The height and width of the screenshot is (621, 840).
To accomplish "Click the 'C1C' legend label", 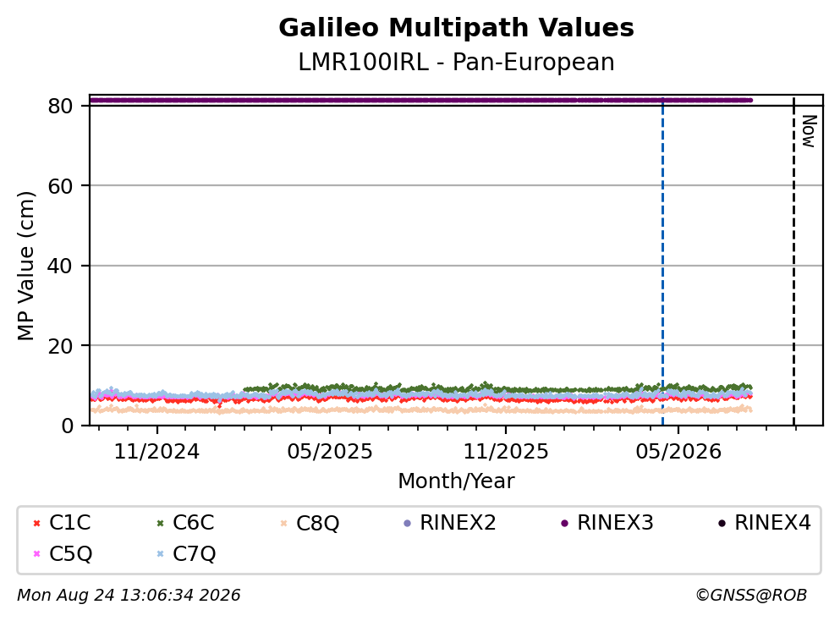I will [69, 523].
